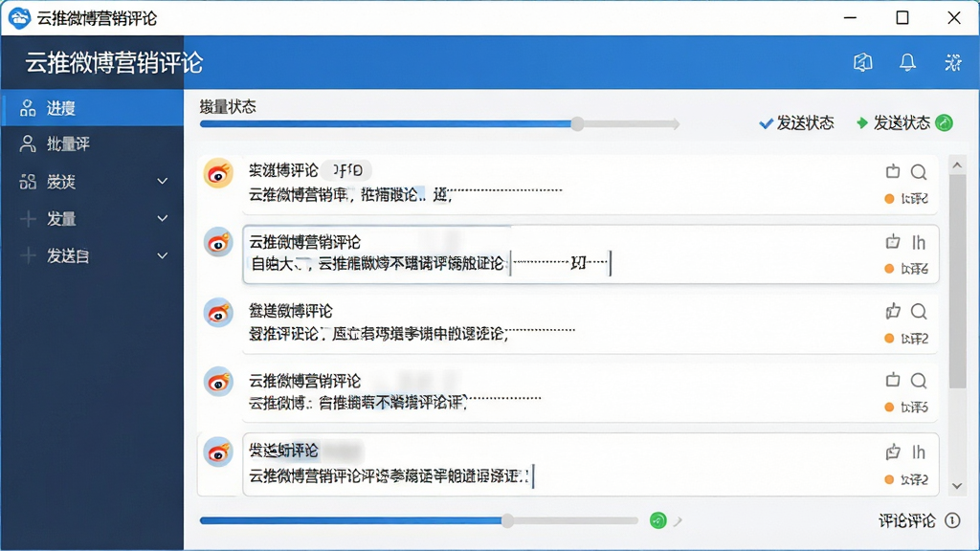The width and height of the screenshot is (980, 551).
Task: Click the comment list scrollbar thumb
Action: [957, 281]
